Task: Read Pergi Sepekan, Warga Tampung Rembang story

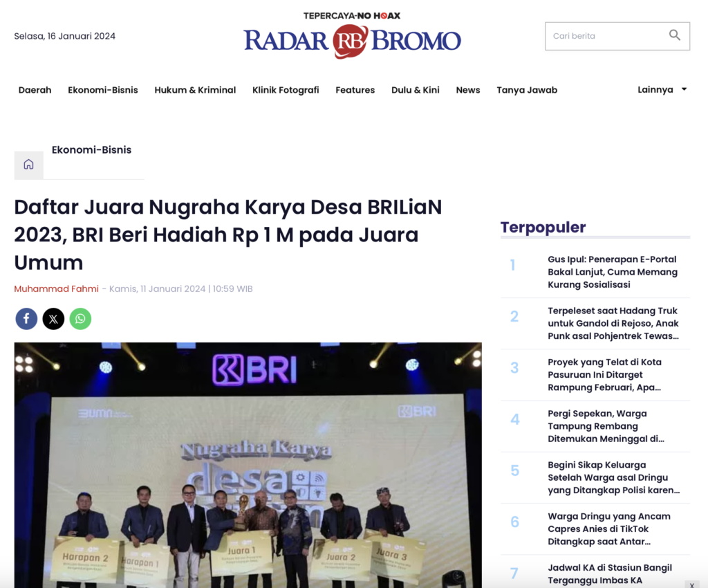Action: point(606,426)
